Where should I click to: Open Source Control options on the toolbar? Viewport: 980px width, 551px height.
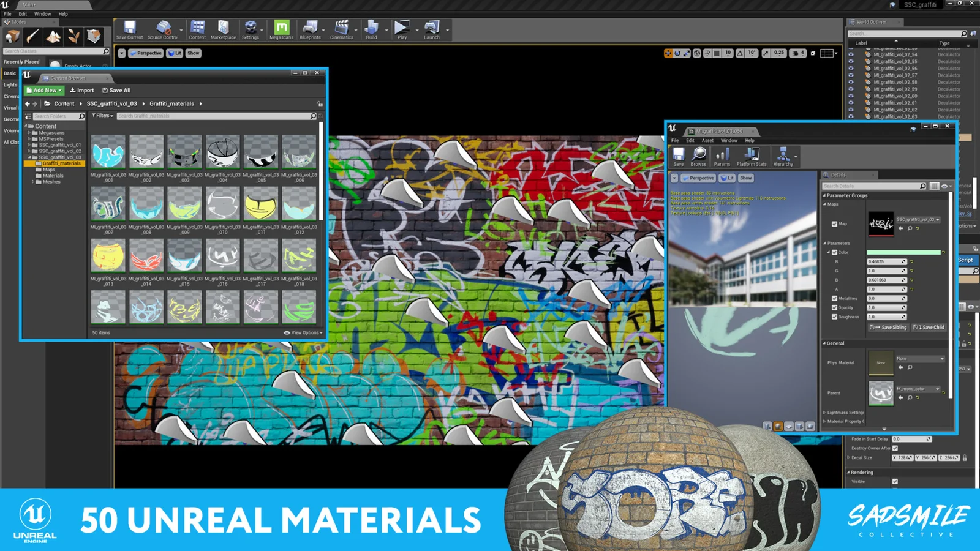coord(163,28)
